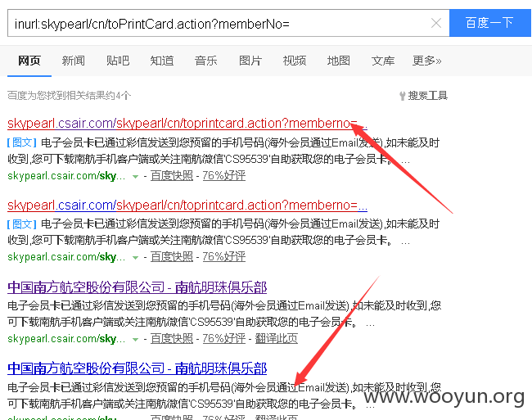Click green skypearl.csair.com/sky... URL of third result
The height and width of the screenshot is (420, 532).
[x=66, y=339]
